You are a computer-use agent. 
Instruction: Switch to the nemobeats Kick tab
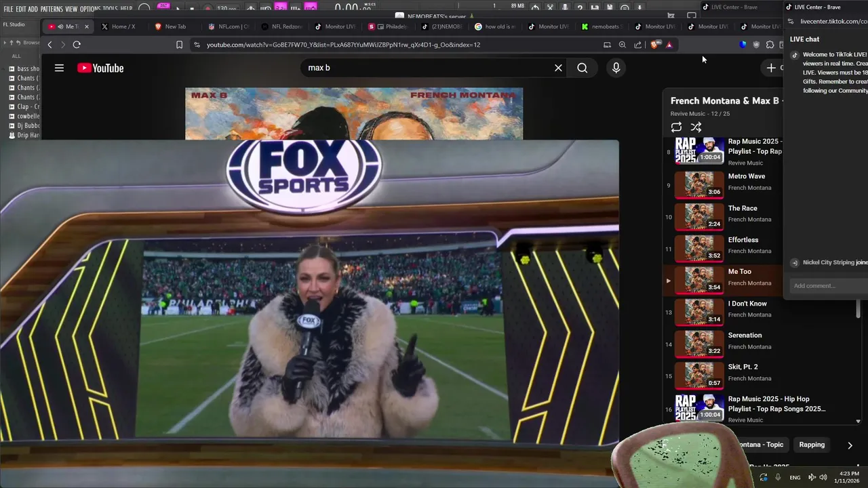click(602, 26)
